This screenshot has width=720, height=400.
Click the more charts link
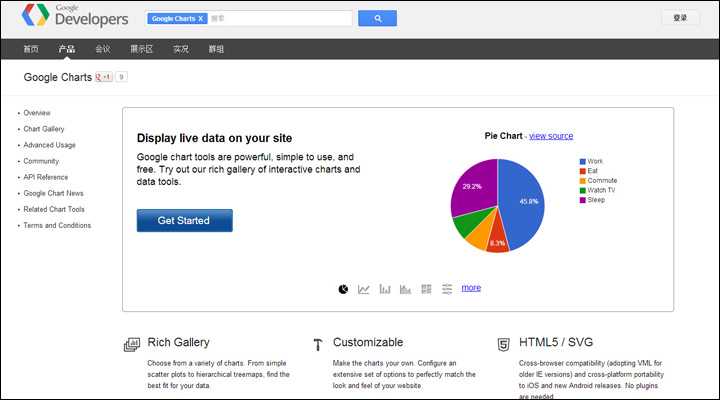pyautogui.click(x=470, y=288)
